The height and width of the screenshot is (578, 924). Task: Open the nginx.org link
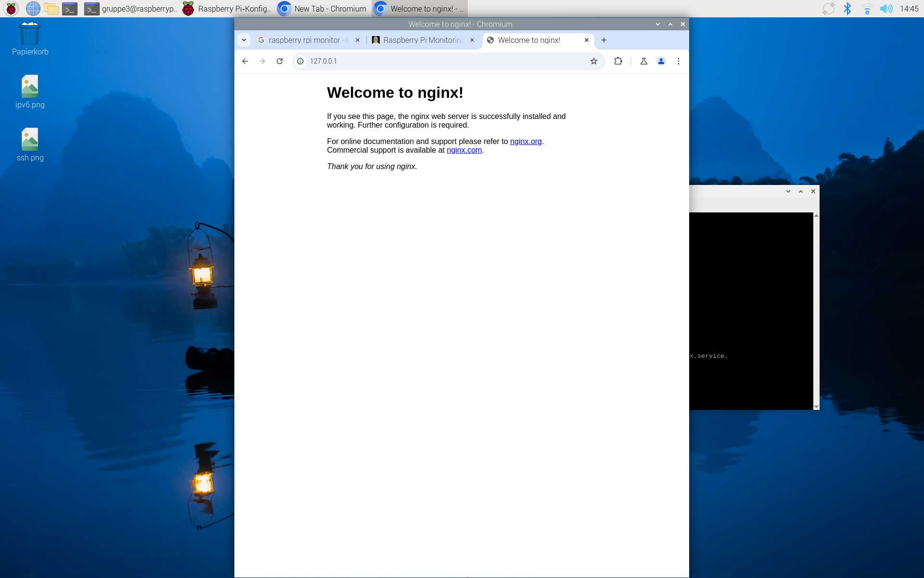pyautogui.click(x=526, y=141)
